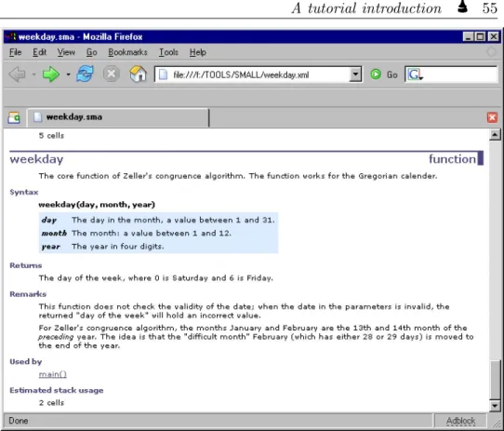
Task: Open the View menu
Action: [x=66, y=52]
